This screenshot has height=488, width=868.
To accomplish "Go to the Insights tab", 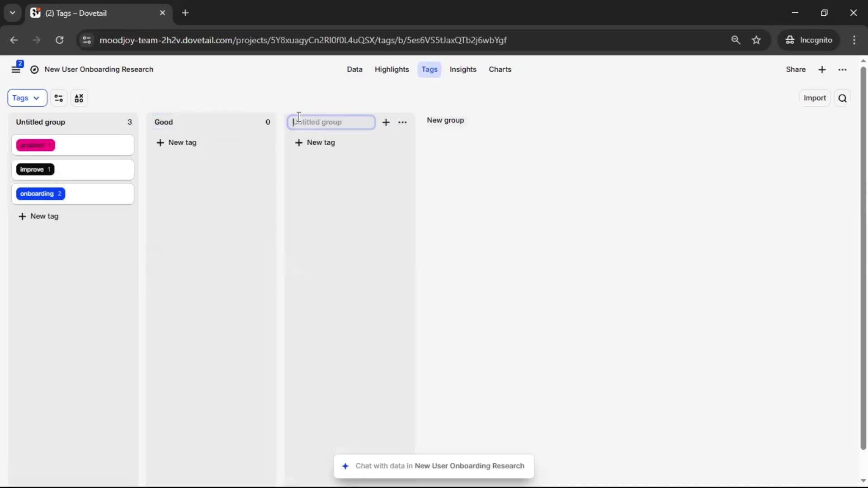I will click(462, 70).
